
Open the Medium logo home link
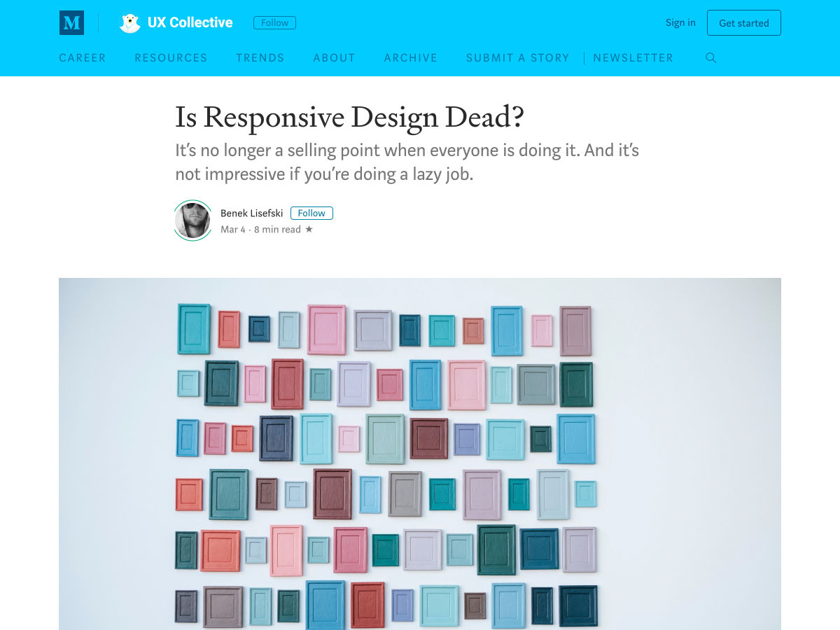(x=71, y=23)
